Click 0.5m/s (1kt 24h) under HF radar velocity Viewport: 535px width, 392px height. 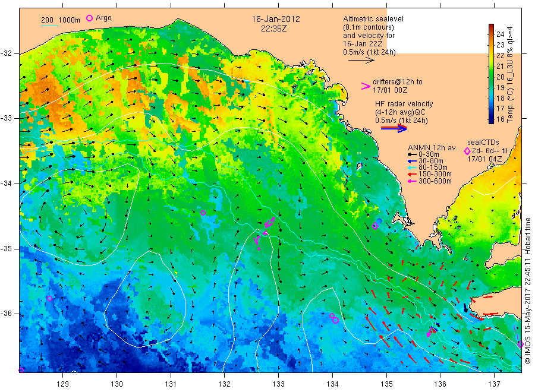(402, 121)
